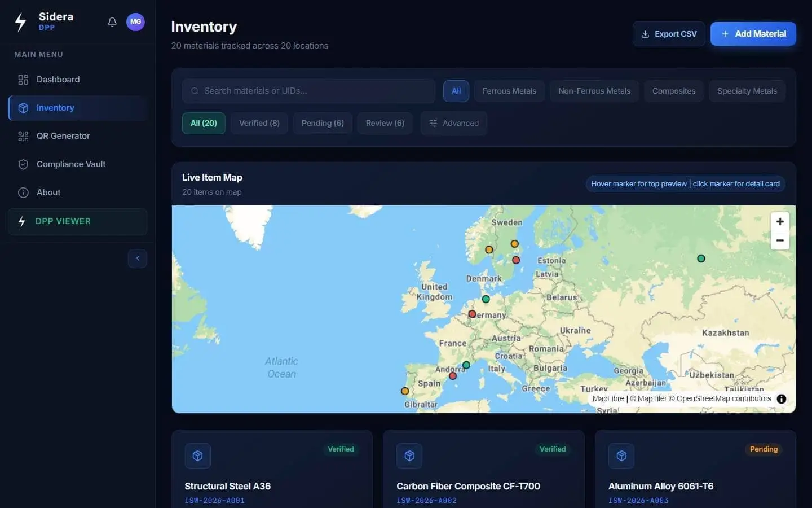The width and height of the screenshot is (812, 508).
Task: Select the All category filter
Action: (x=456, y=91)
